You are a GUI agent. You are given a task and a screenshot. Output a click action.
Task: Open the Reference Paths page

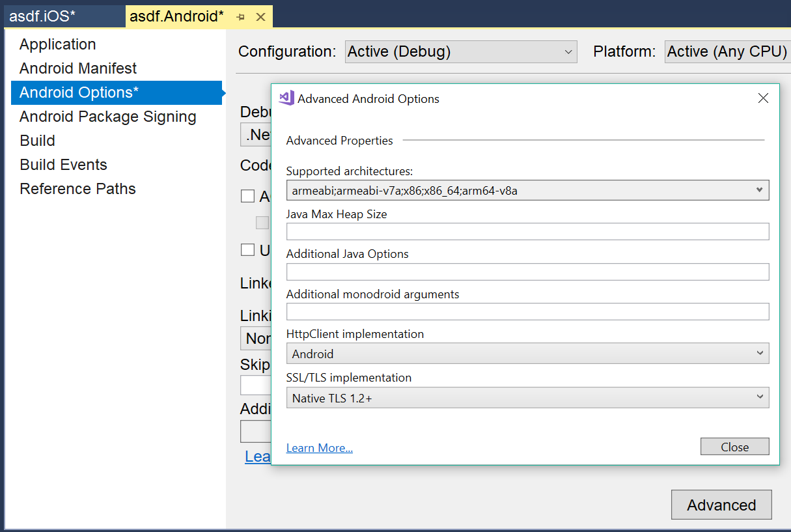pos(78,189)
